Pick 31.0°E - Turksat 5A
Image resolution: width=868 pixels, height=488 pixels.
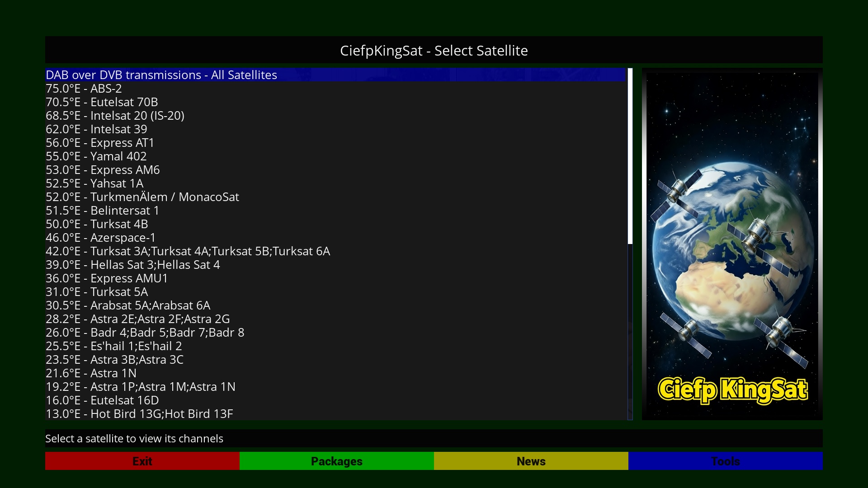click(x=335, y=291)
